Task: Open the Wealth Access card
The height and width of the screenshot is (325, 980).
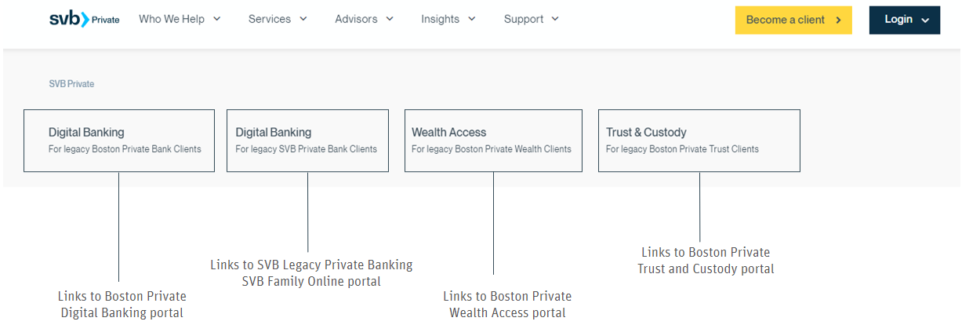Action: (493, 141)
